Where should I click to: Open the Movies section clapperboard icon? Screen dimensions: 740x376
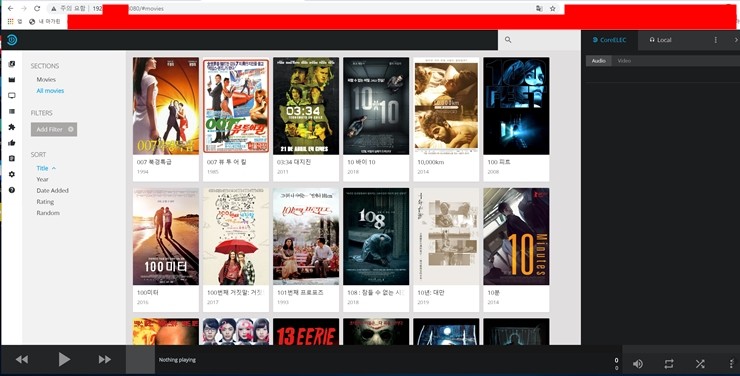point(12,80)
